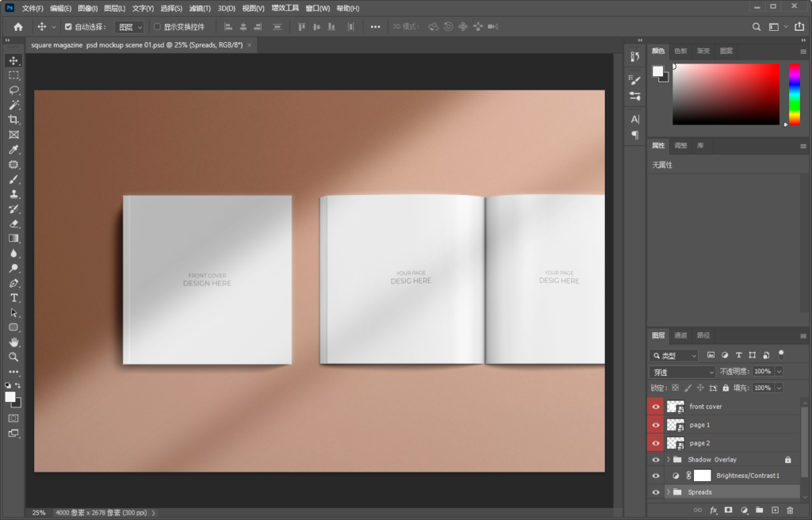Select the Pen tool
The width and height of the screenshot is (812, 520).
13,283
